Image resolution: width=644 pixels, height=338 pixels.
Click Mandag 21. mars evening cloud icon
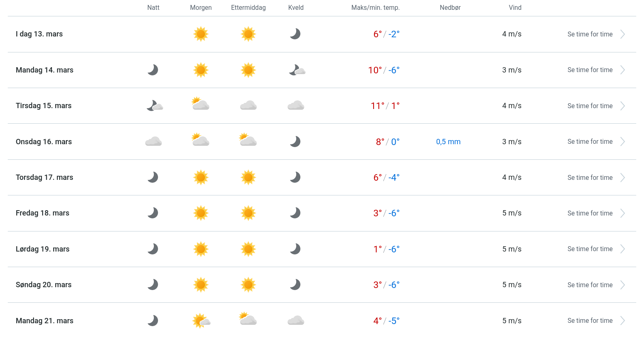coord(296,320)
